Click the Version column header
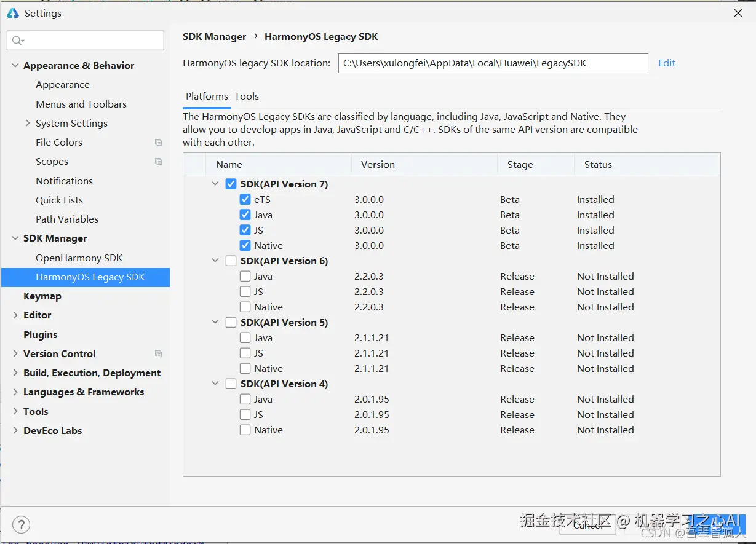Image resolution: width=756 pixels, height=544 pixels. [424, 164]
